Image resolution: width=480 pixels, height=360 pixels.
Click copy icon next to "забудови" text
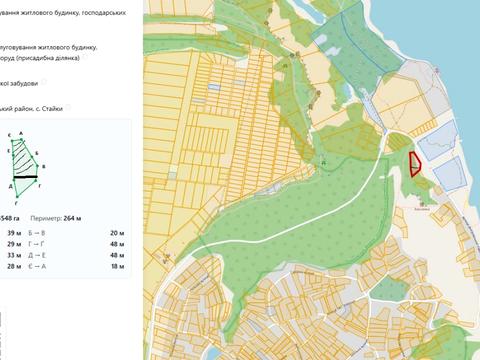[x=44, y=82]
